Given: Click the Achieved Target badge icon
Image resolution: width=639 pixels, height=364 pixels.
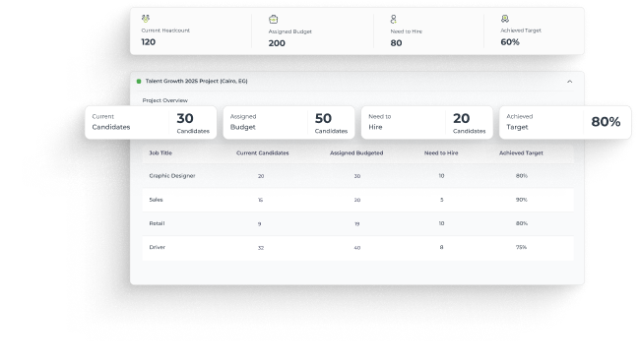Looking at the screenshot, I should (505, 19).
